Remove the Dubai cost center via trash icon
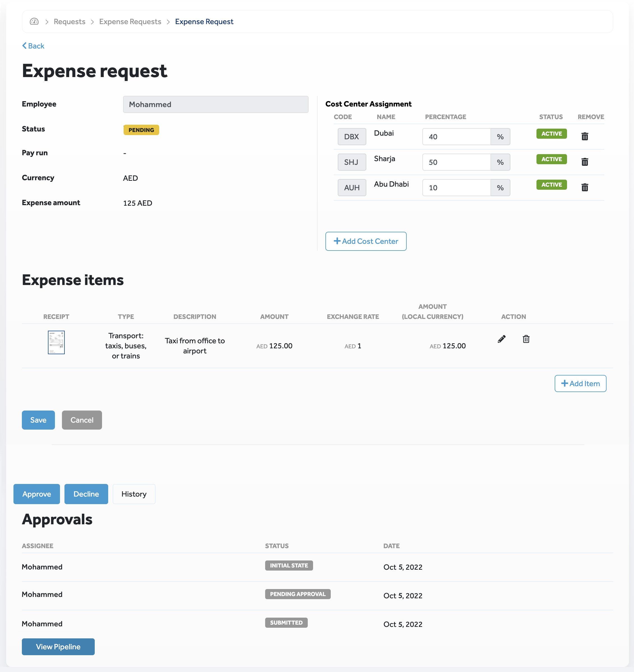The width and height of the screenshot is (634, 672). point(585,136)
